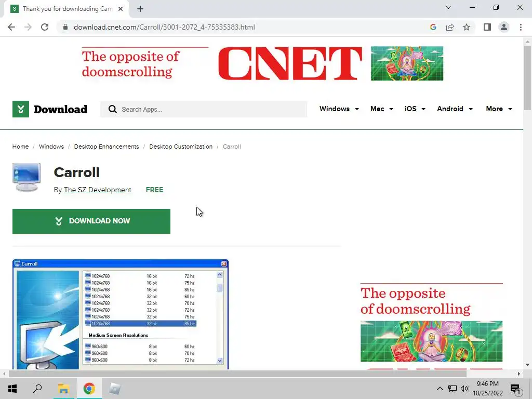Select the 'Thank you for downloading' tab
Viewport: 532px width, 399px height.
pyautogui.click(x=67, y=9)
